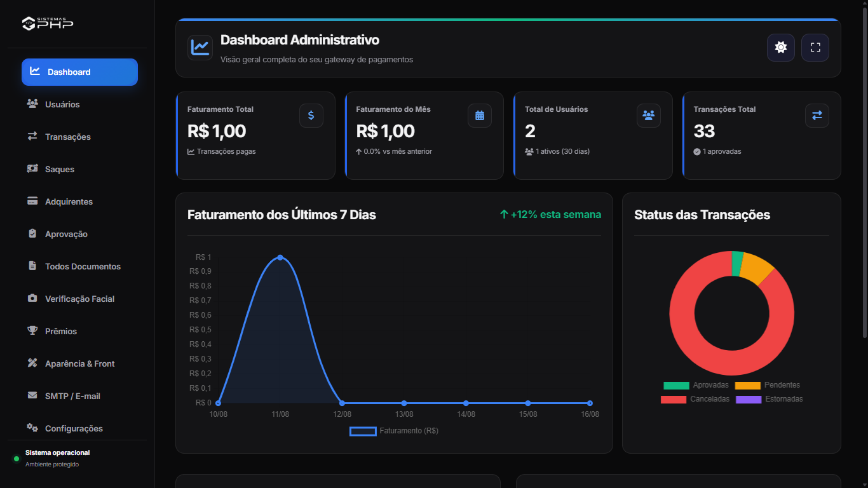Click the Sistemas PHP logo
868x488 pixels.
point(48,24)
